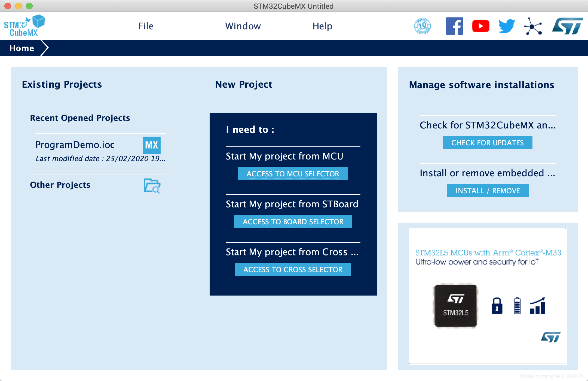Open the Window menu
This screenshot has height=381, width=588.
[243, 26]
